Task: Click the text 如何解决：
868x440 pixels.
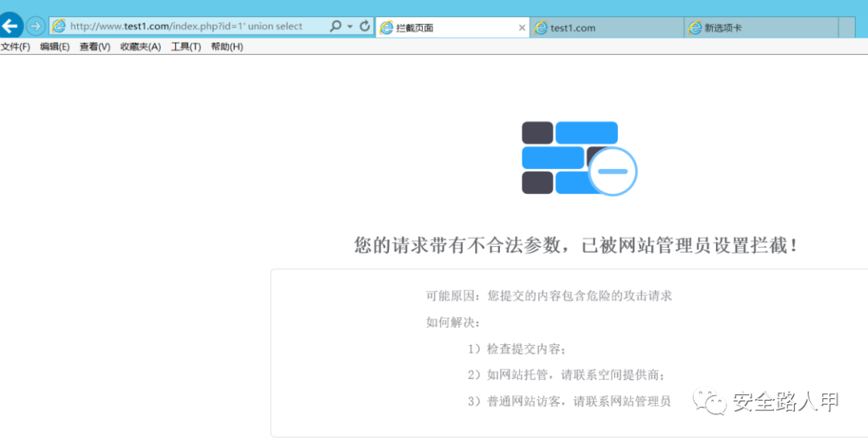Action: pos(453,323)
